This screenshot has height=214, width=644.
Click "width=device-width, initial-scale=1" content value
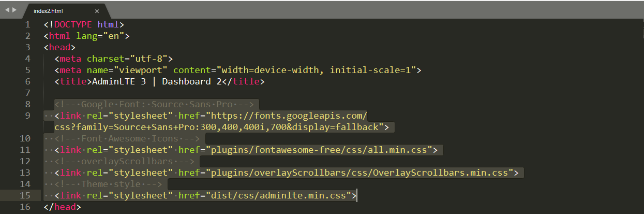tap(317, 70)
